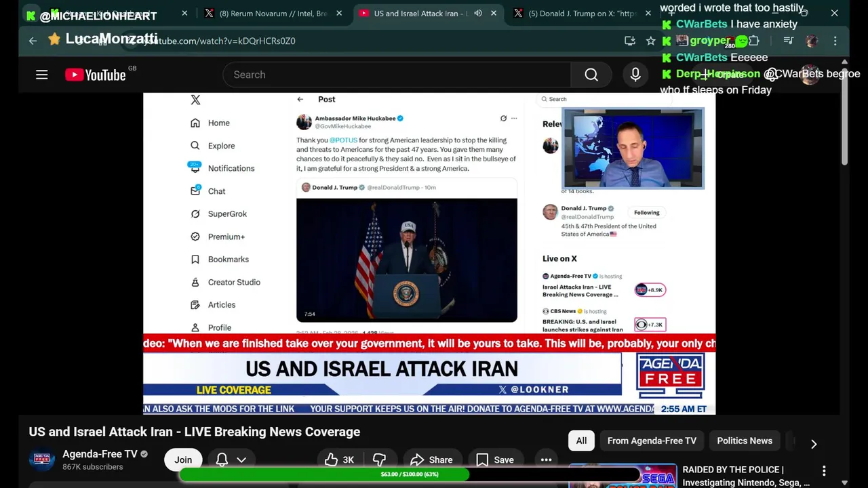Close the US and Israel Attack Iran tab

(x=494, y=13)
